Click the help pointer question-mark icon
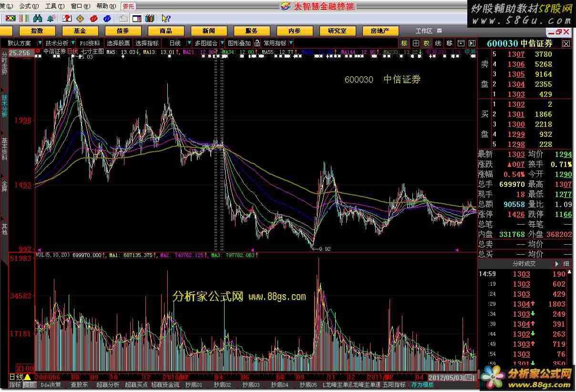 pyautogui.click(x=166, y=19)
